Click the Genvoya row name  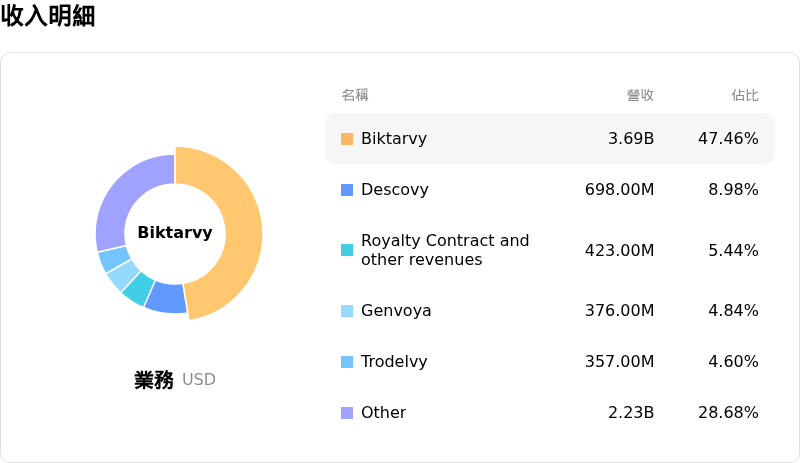396,311
